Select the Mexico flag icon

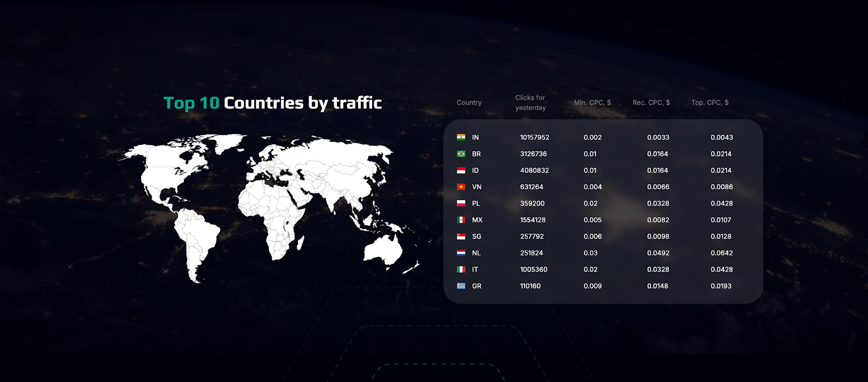point(461,220)
